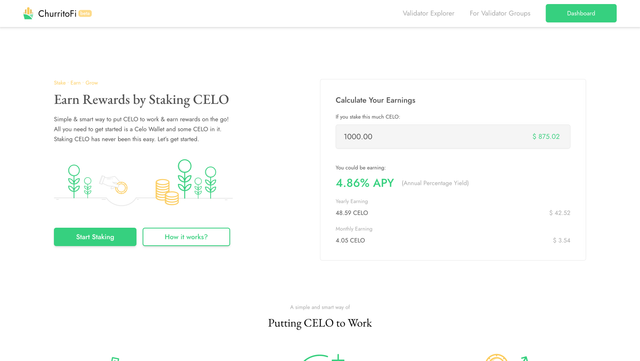Click the tallest green plant illustration
640x361 pixels.
[x=184, y=178]
